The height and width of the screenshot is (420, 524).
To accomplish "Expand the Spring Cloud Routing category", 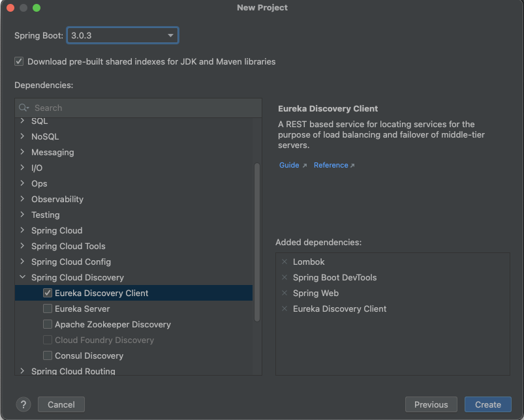I will (x=22, y=371).
